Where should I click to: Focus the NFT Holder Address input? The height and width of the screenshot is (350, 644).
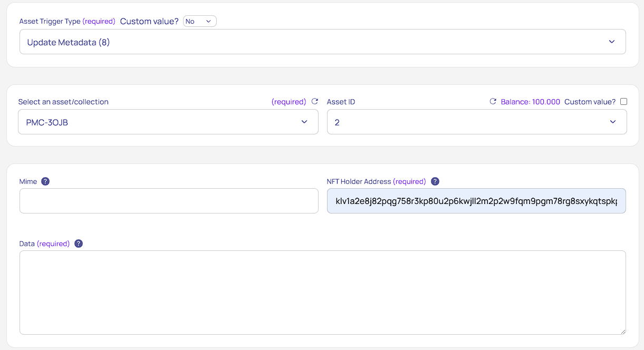point(476,201)
